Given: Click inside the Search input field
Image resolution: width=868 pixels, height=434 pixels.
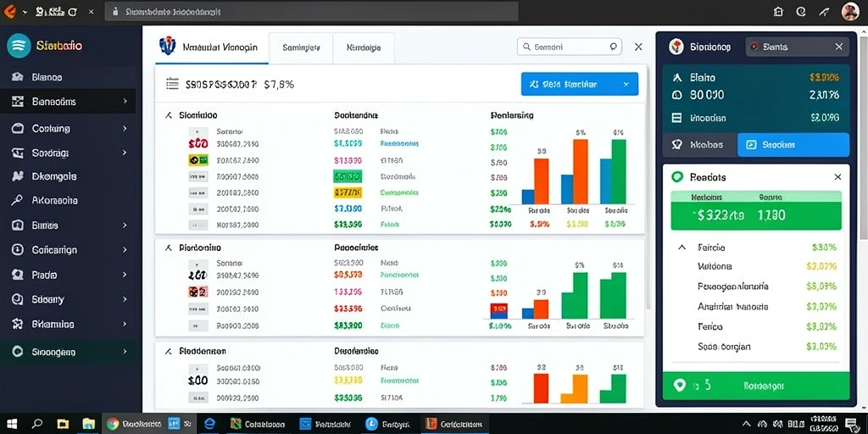Looking at the screenshot, I should click(x=570, y=47).
